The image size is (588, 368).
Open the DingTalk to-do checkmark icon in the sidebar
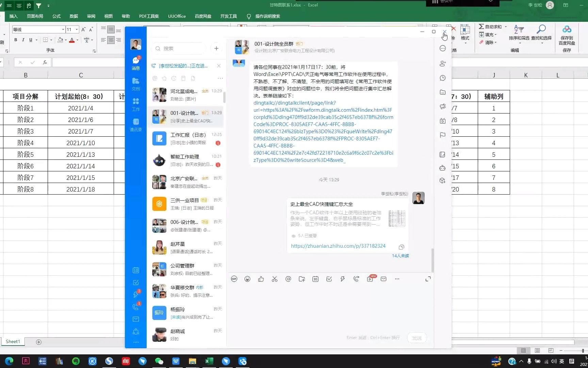(x=136, y=282)
